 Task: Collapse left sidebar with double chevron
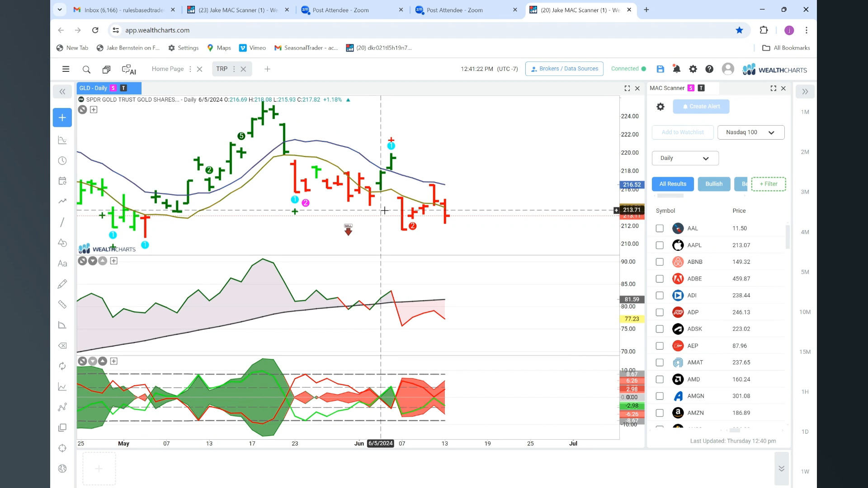click(62, 92)
